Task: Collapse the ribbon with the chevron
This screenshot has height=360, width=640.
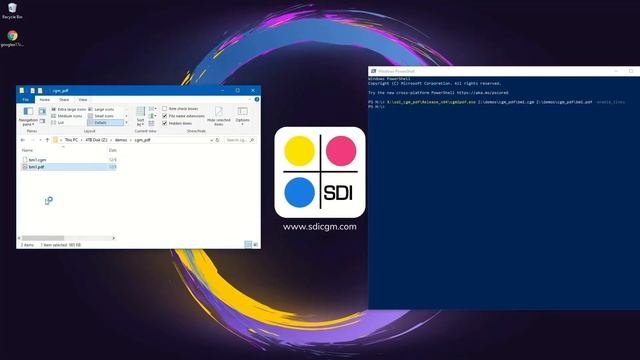Action: coord(250,100)
